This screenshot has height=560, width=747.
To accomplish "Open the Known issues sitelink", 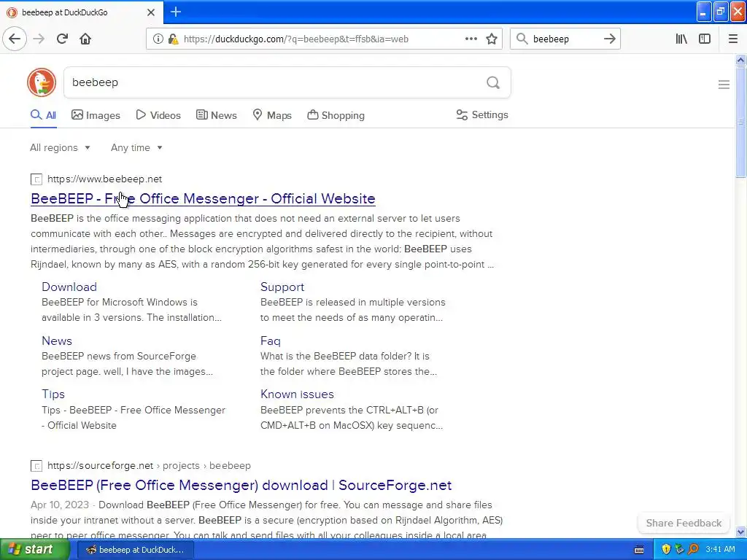I will click(x=297, y=394).
